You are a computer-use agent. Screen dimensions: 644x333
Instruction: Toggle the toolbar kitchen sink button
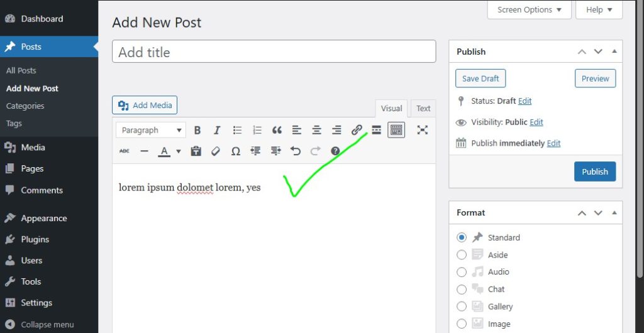tap(396, 131)
